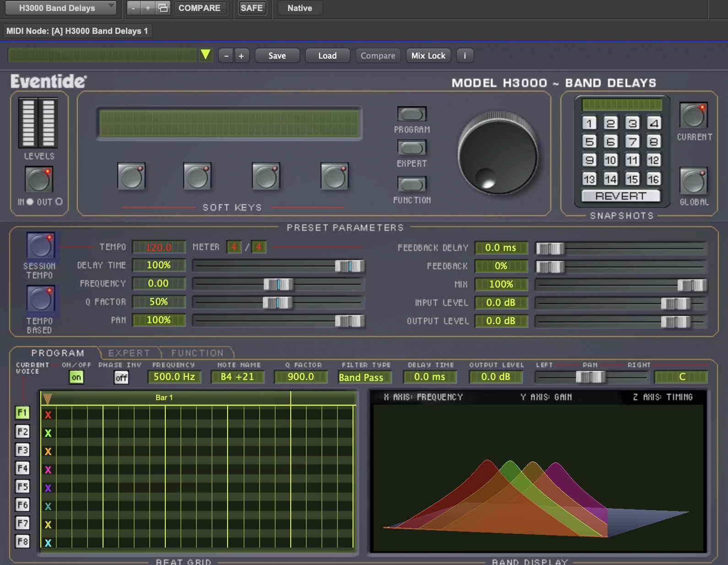Click the Load preset button
Viewport: 728px width, 565px height.
pos(327,55)
